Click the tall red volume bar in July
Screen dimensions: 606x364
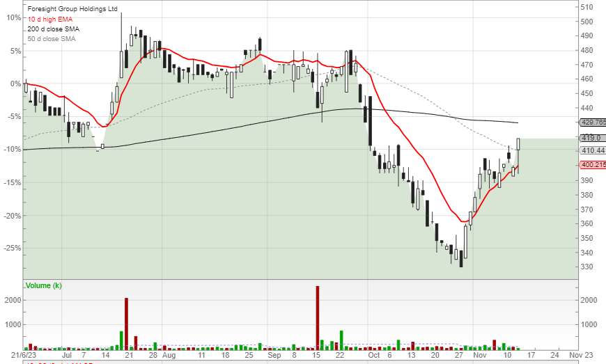tap(126, 324)
